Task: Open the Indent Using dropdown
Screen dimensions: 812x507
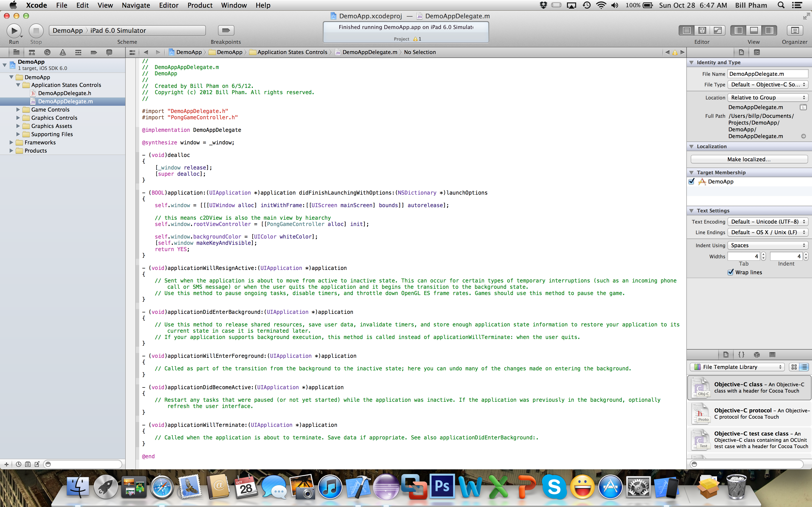Action: click(x=767, y=246)
